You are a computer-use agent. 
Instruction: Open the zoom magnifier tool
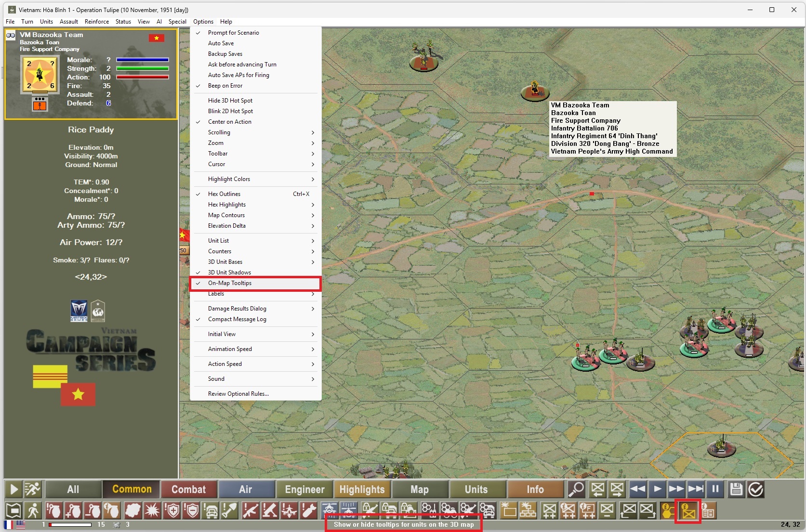pos(576,489)
